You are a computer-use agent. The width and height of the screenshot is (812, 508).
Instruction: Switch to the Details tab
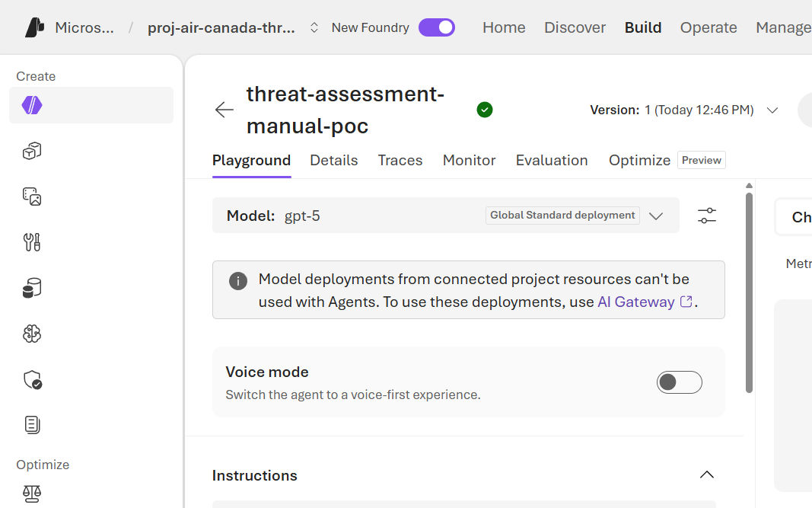pyautogui.click(x=334, y=160)
